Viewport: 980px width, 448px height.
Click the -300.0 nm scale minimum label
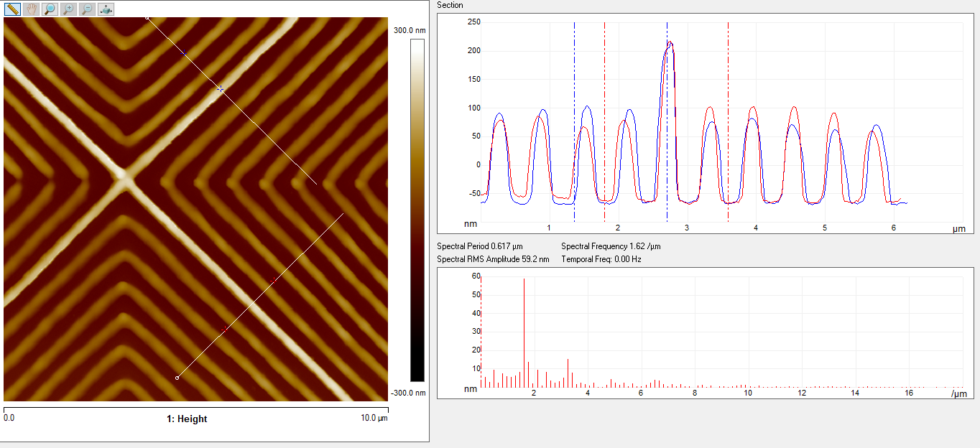click(x=410, y=393)
